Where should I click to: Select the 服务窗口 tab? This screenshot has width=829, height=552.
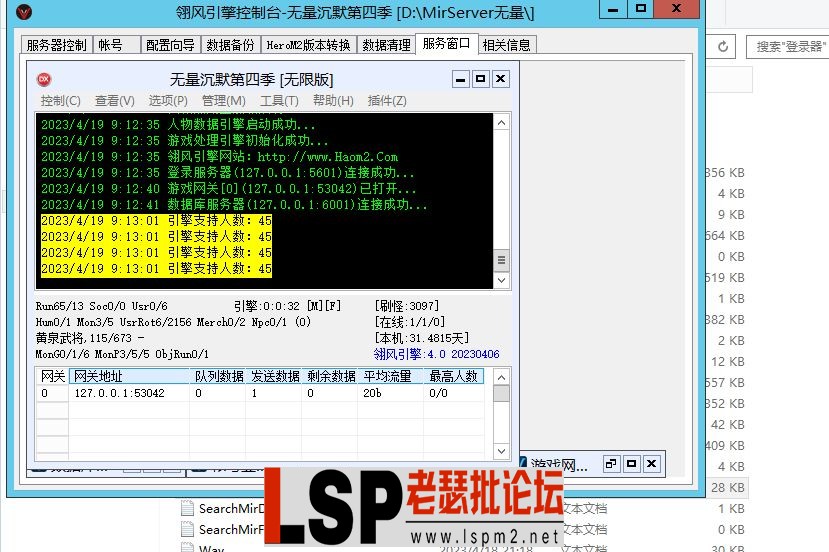(447, 43)
